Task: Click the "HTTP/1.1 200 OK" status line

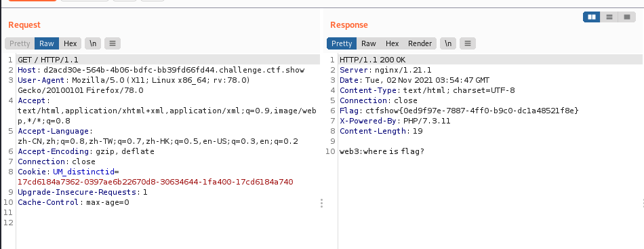Action: (373, 60)
